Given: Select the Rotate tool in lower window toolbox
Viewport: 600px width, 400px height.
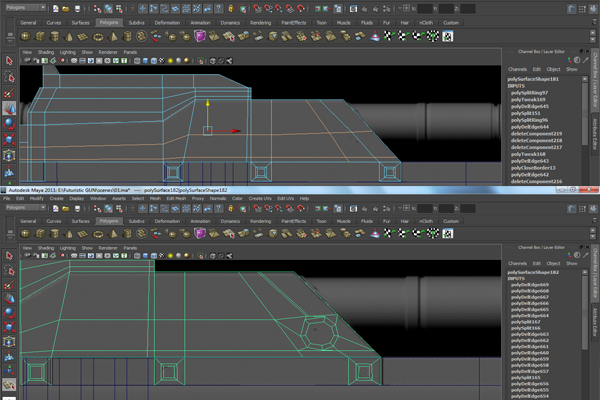Looking at the screenshot, I should pos(9,313).
